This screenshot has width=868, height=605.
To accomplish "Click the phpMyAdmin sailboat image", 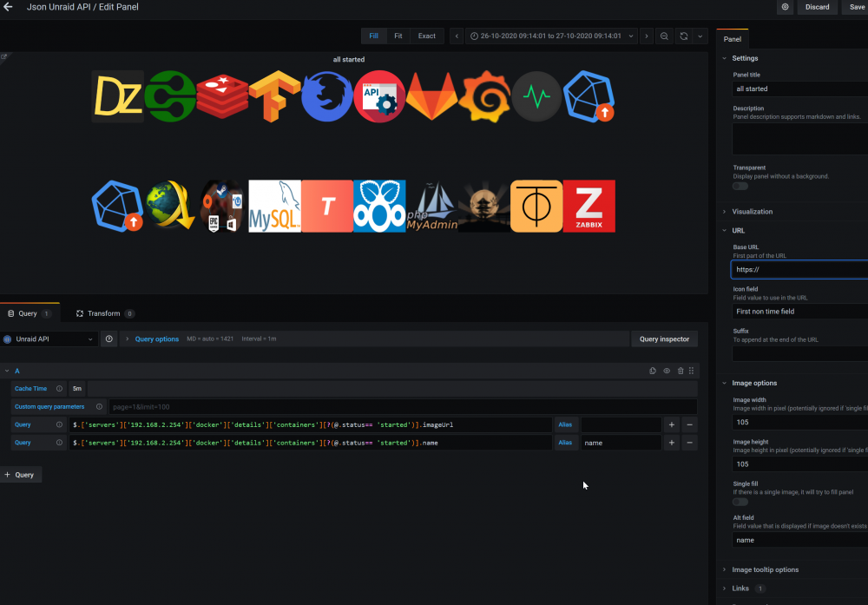I will coord(431,206).
